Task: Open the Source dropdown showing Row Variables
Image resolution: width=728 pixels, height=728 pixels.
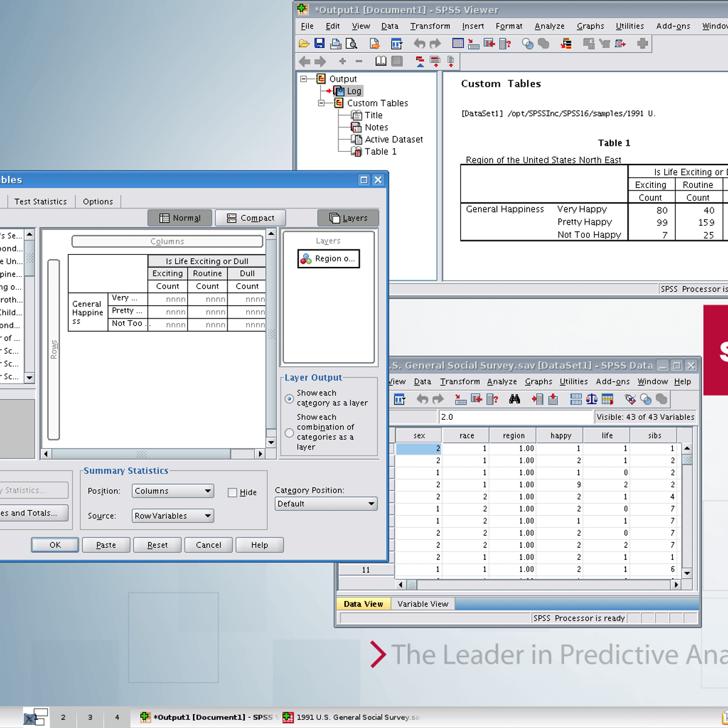Action: click(x=173, y=516)
